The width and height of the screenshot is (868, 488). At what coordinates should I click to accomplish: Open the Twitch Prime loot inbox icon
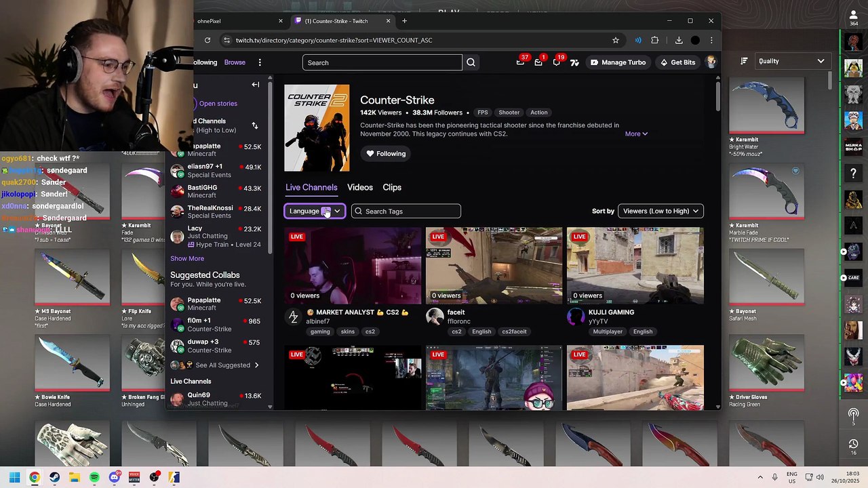tap(520, 62)
